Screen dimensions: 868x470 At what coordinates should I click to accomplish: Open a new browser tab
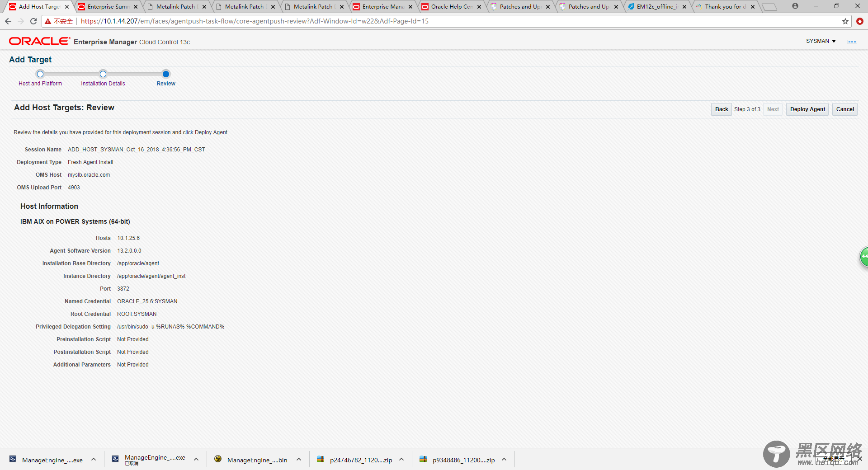pos(769,7)
